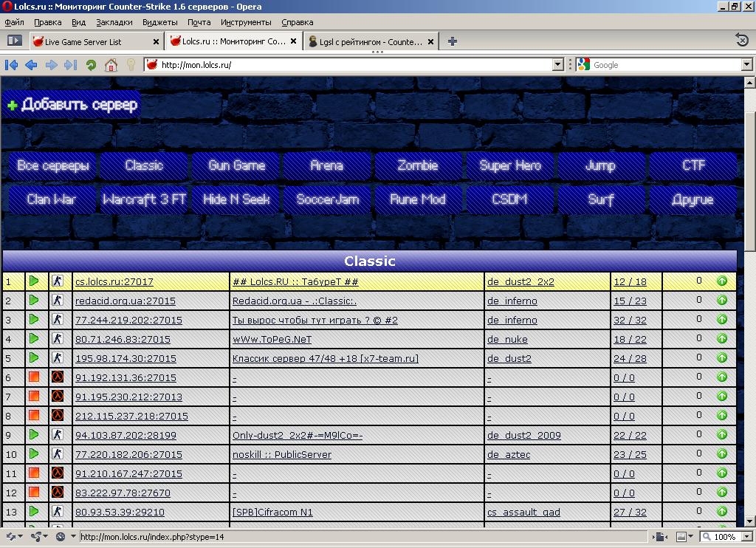756x548 pixels.
Task: Open the Виджеты menu
Action: click(x=160, y=22)
